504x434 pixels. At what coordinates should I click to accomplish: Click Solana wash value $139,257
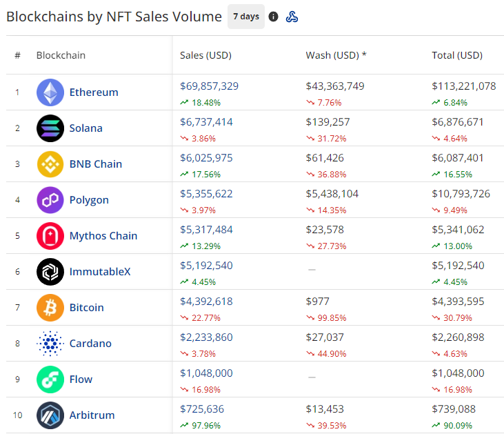click(x=327, y=122)
